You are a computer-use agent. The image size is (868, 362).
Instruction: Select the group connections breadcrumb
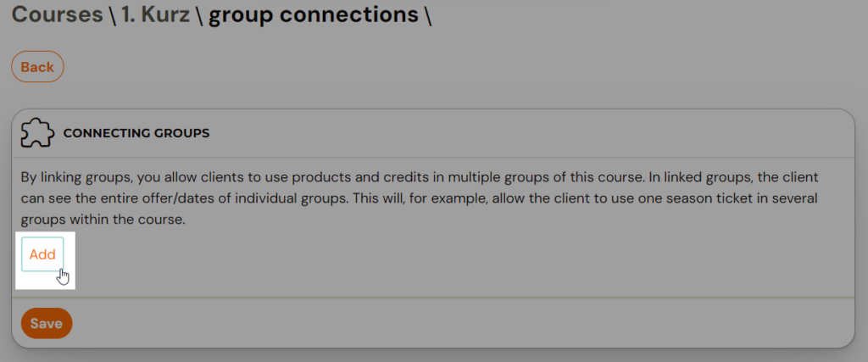coord(314,14)
